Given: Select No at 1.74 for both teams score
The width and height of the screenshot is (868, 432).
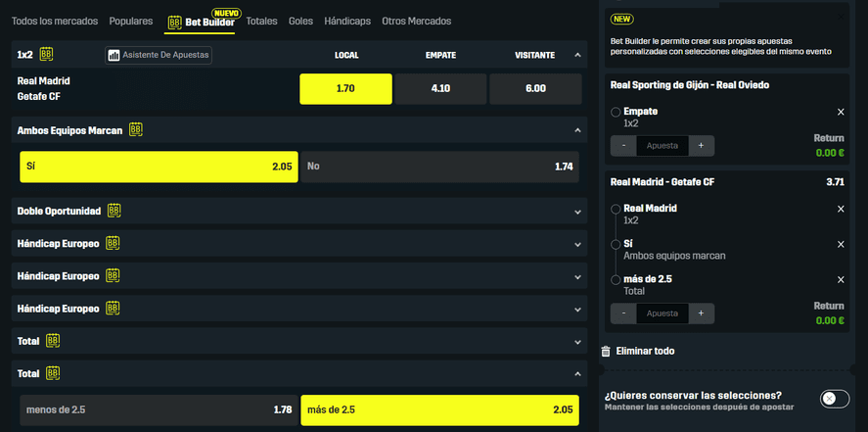Looking at the screenshot, I should coord(440,167).
